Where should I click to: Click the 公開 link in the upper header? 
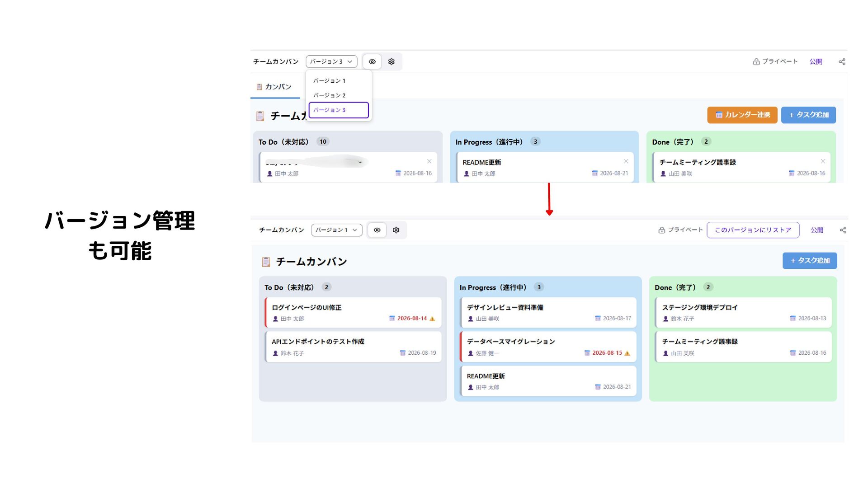click(816, 62)
